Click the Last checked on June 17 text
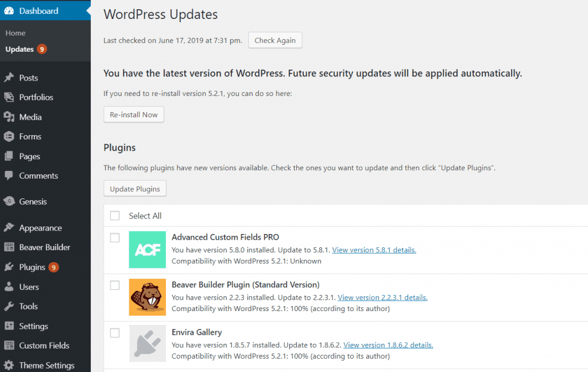The height and width of the screenshot is (372, 588). [x=173, y=41]
